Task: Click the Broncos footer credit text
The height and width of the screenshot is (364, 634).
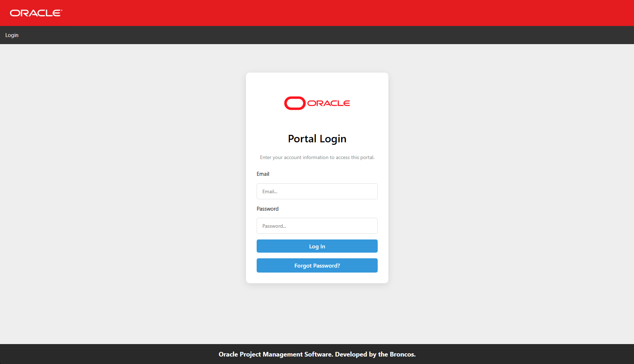Action: coord(317,354)
